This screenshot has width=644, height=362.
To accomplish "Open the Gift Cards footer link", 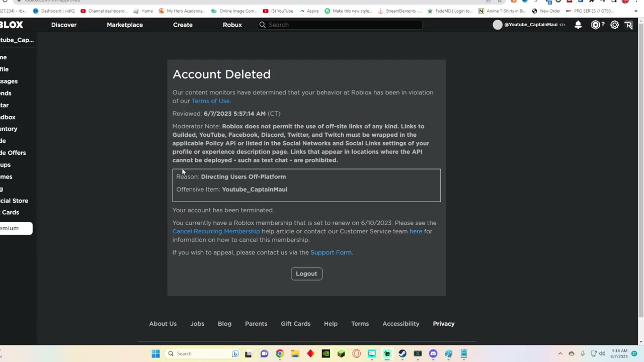I will tap(296, 324).
